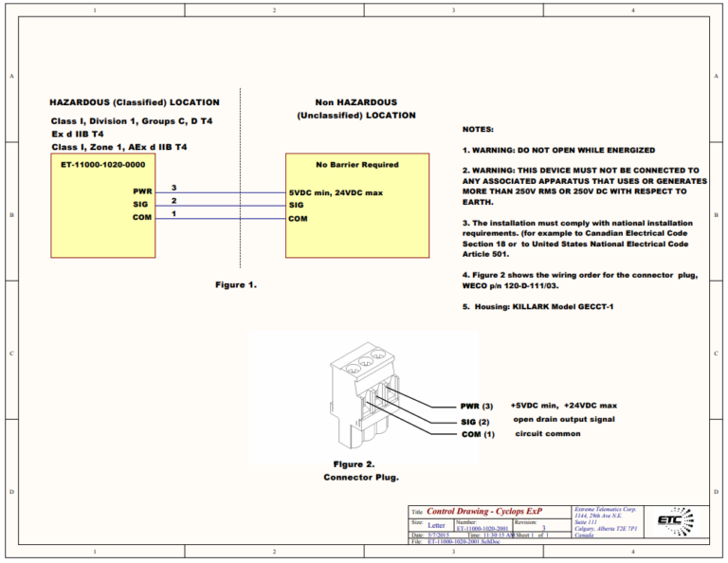Screen dimensions: 728x563
Task: Click COM label in No Barrier box
Action: point(298,219)
